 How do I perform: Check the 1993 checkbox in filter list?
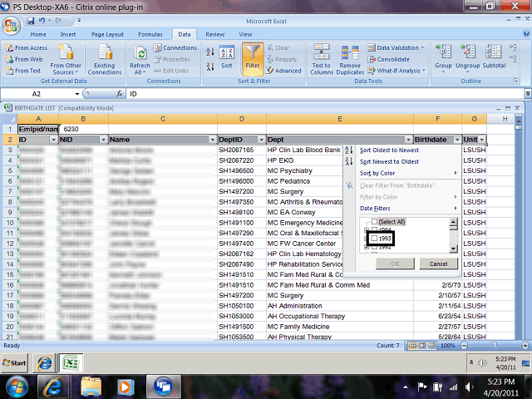(x=375, y=239)
